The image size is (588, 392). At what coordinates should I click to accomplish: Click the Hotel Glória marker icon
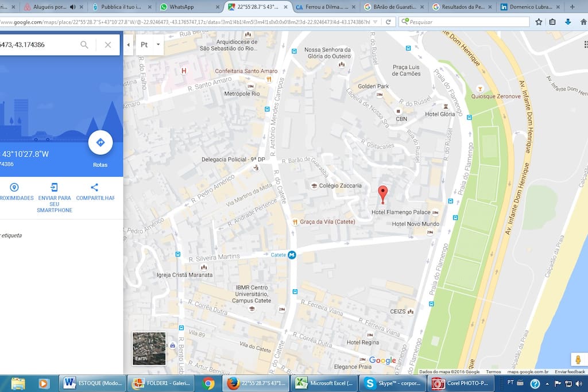(446, 107)
